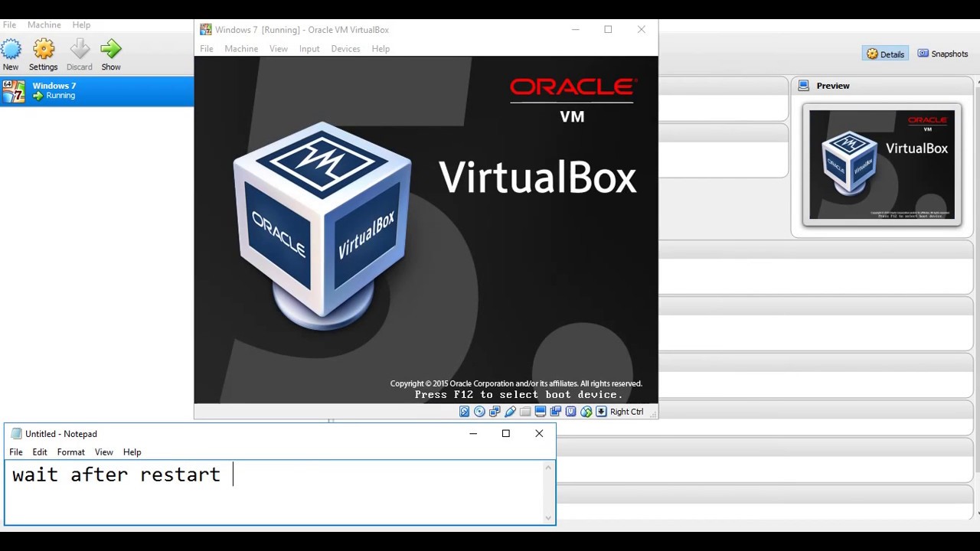Minimize the Windows 7 VM window
This screenshot has height=551, width=980.
click(x=575, y=30)
